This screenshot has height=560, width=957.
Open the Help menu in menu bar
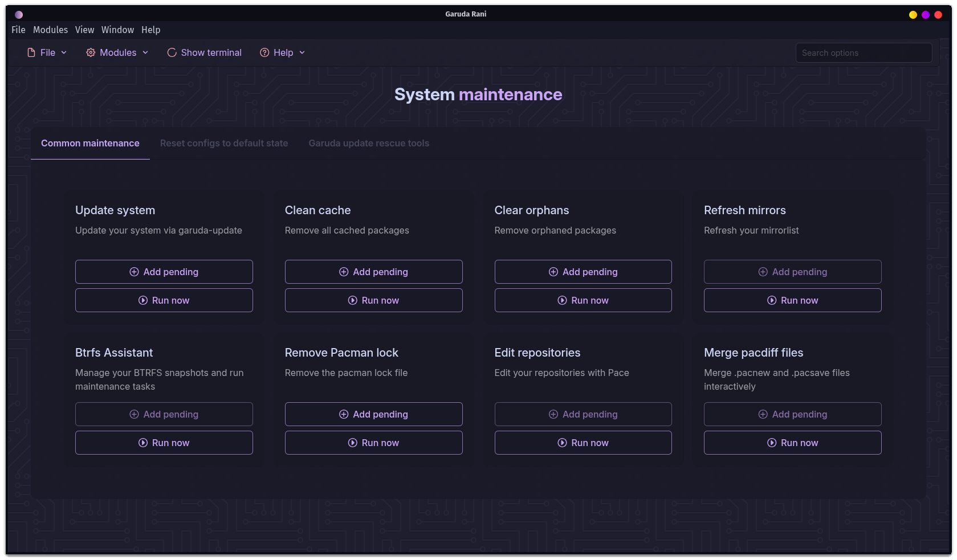(x=150, y=30)
